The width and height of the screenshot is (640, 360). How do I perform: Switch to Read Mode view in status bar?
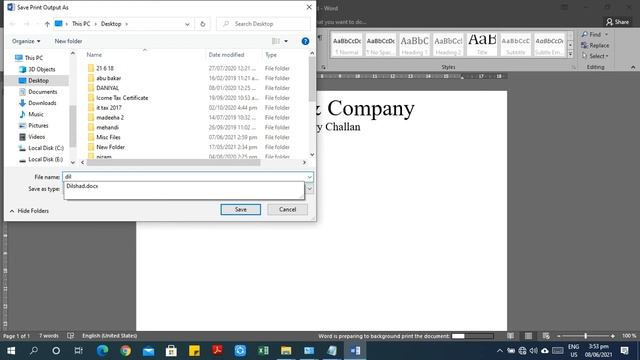click(x=510, y=336)
